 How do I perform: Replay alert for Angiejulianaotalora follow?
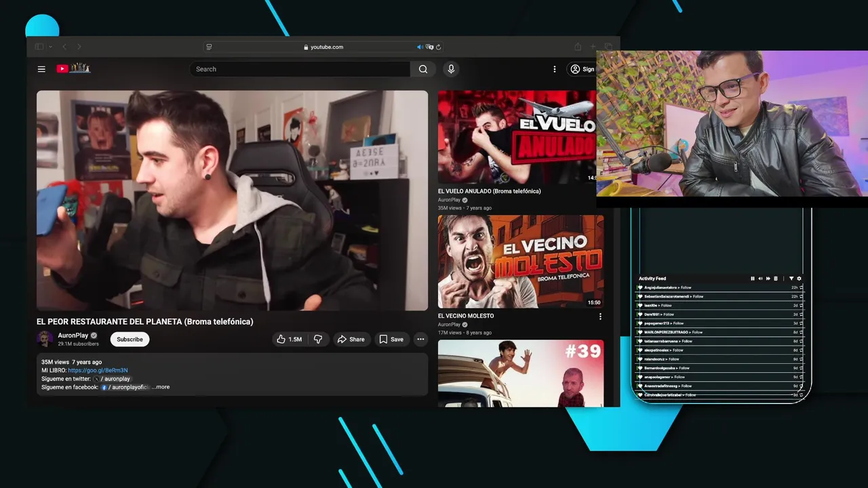click(801, 287)
